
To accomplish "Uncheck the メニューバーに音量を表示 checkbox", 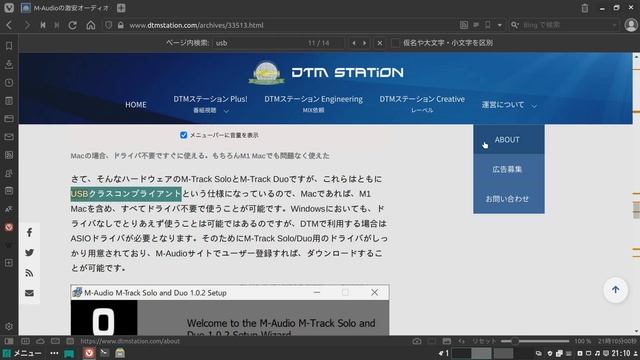I will coord(184,135).
